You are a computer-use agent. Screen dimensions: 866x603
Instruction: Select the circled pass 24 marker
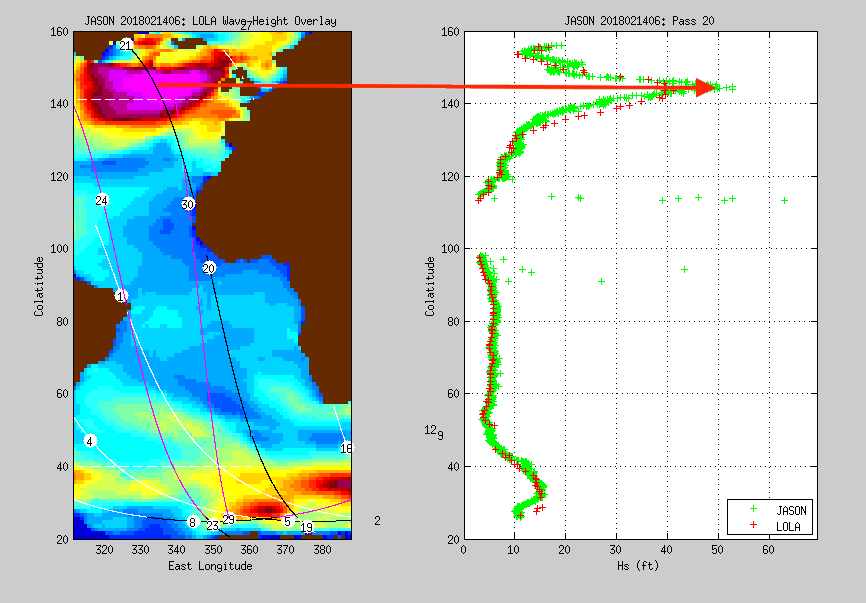[x=101, y=201]
